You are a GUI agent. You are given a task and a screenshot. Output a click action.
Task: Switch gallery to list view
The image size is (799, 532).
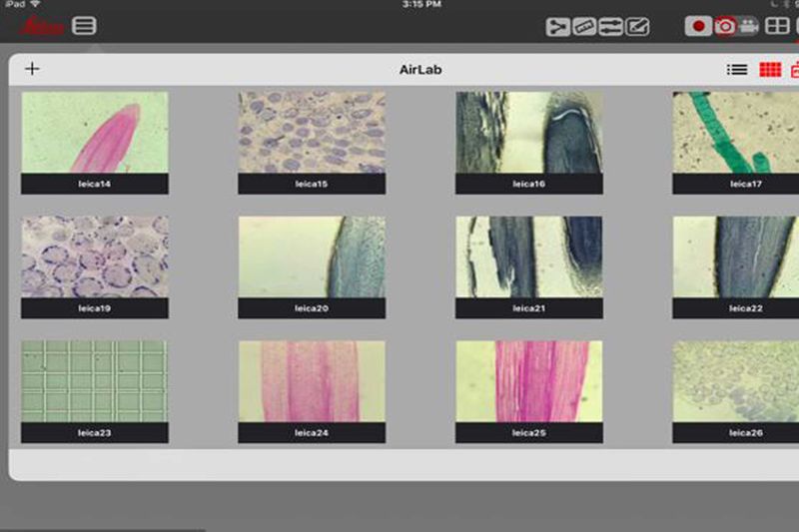[737, 69]
